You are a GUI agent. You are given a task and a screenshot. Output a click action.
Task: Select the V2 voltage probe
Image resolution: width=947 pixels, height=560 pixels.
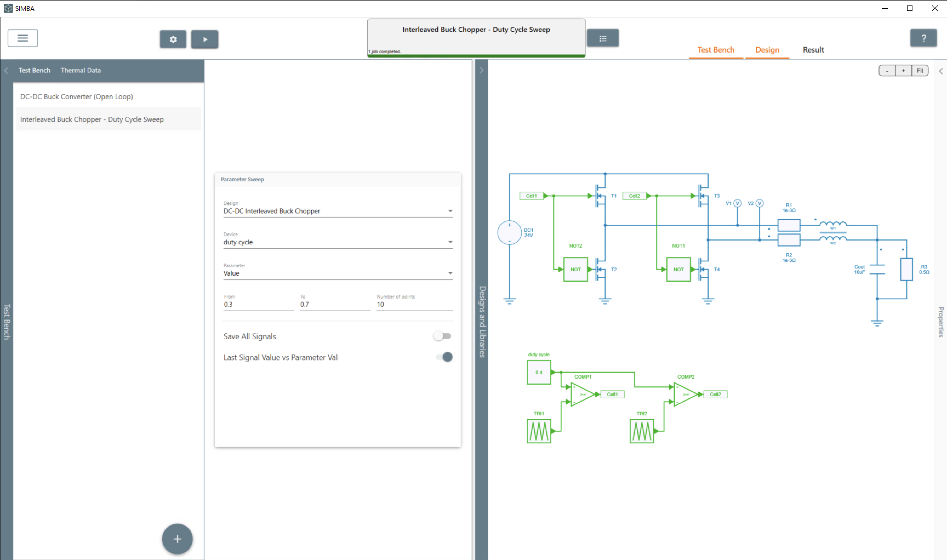[759, 203]
